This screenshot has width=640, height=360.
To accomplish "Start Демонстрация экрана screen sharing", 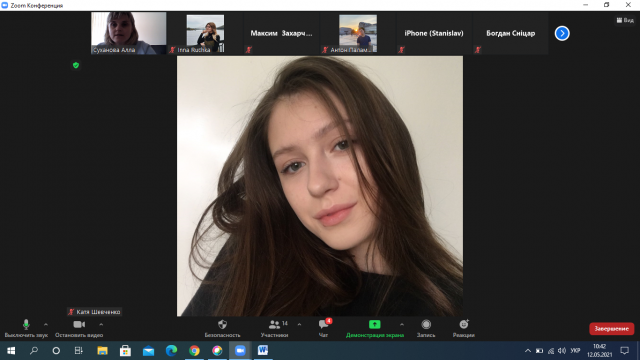I will (375, 329).
